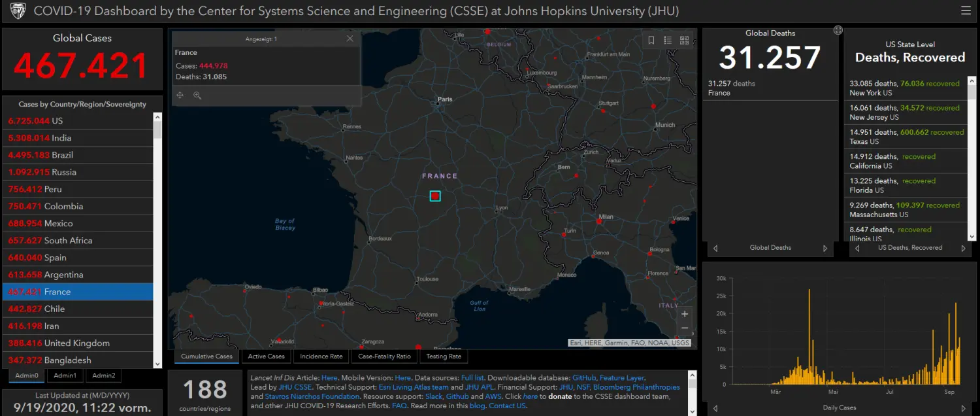
Task: Select Argentina in the country list
Action: pyautogui.click(x=78, y=275)
